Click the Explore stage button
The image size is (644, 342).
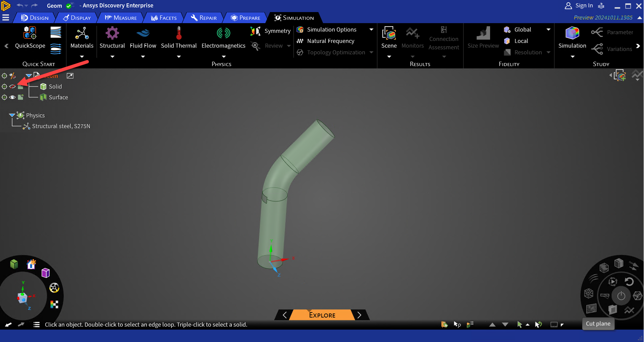[322, 315]
